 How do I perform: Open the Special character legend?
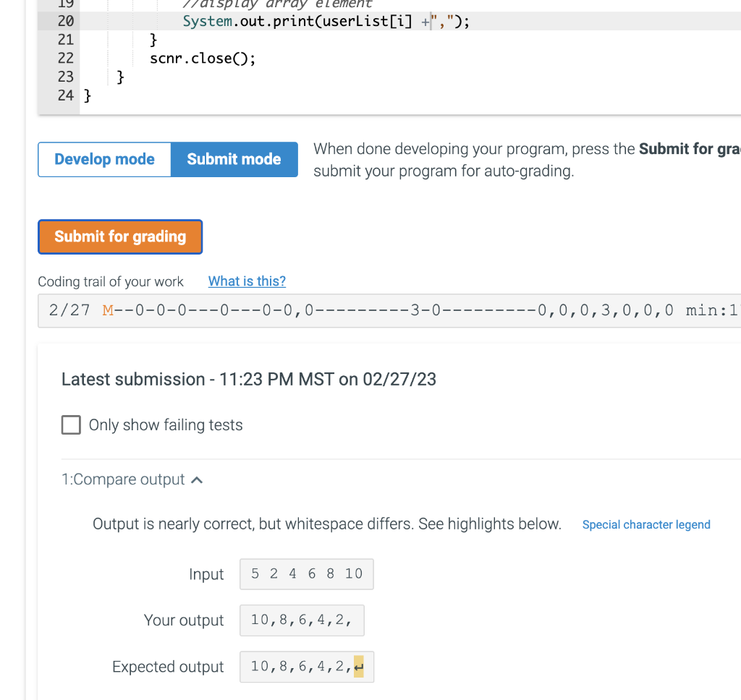[646, 524]
